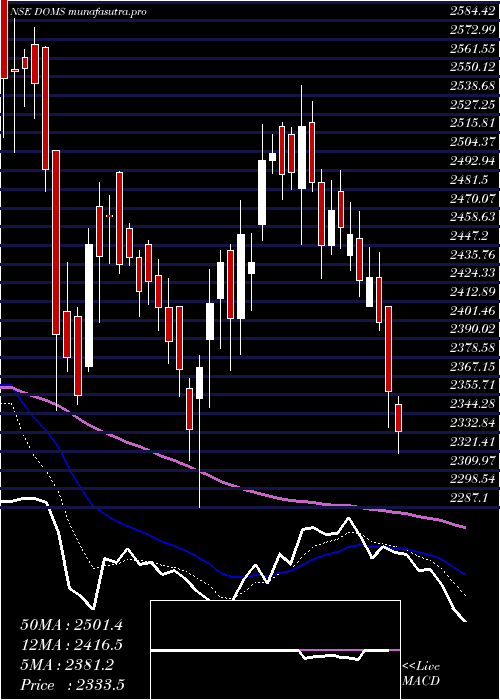Click the 2572.99 price axis label
The height and width of the screenshot is (700, 500).
point(472,29)
